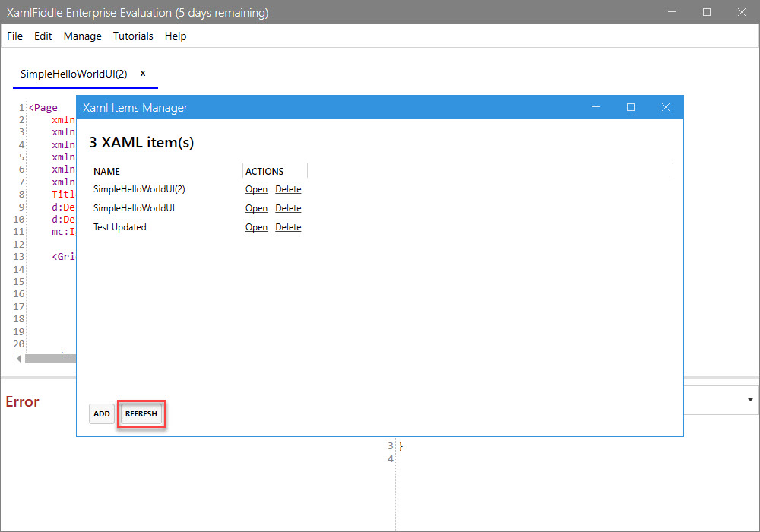Select the Test Updated name cell
Screen dimensions: 760x532
[x=120, y=226]
